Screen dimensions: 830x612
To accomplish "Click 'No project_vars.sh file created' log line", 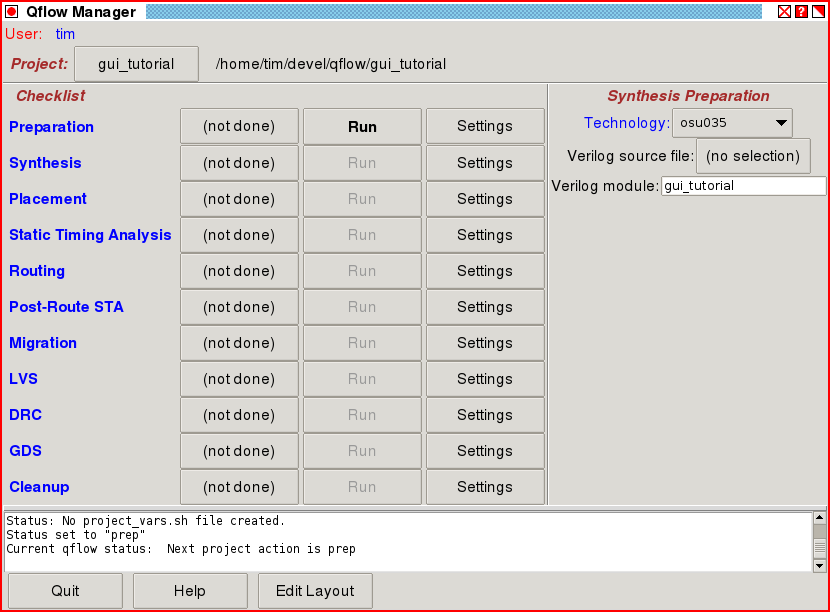I will [x=146, y=521].
